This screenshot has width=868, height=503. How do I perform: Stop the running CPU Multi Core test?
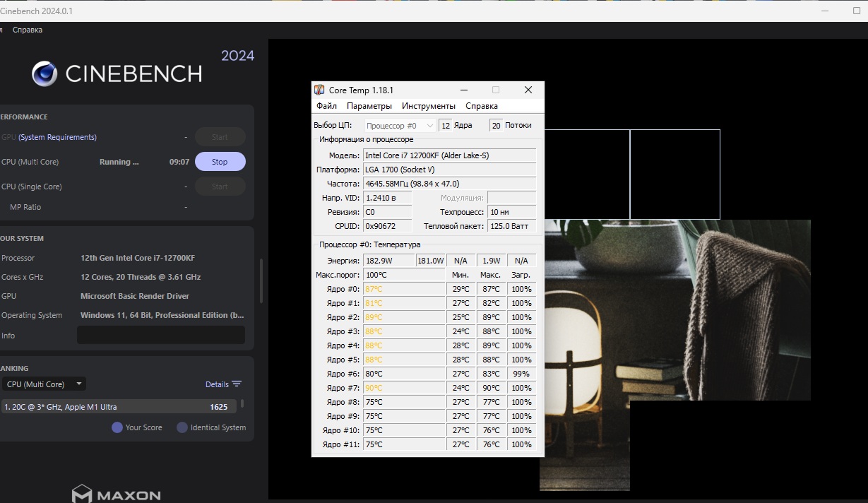click(220, 162)
